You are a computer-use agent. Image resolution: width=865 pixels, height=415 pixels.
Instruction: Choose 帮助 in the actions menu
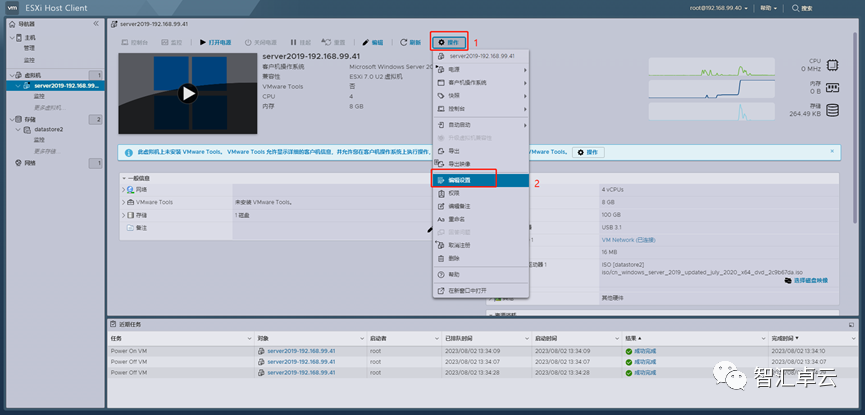click(480, 274)
